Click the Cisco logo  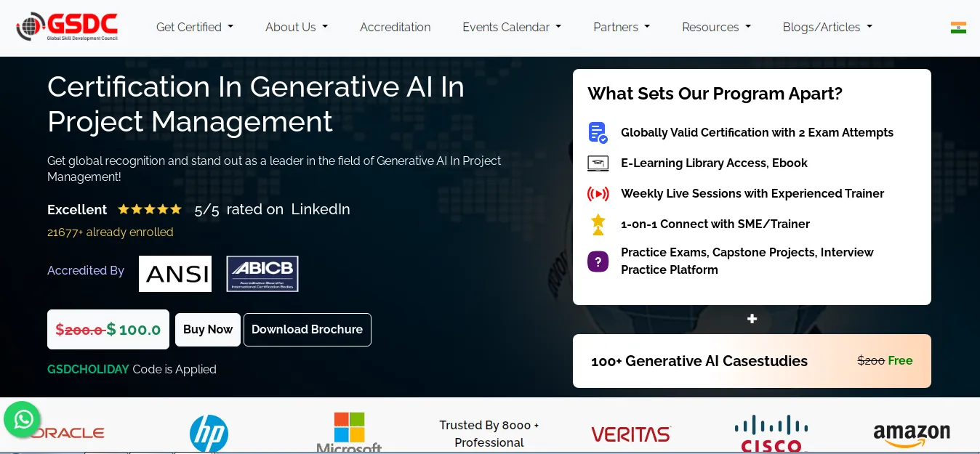(x=771, y=434)
